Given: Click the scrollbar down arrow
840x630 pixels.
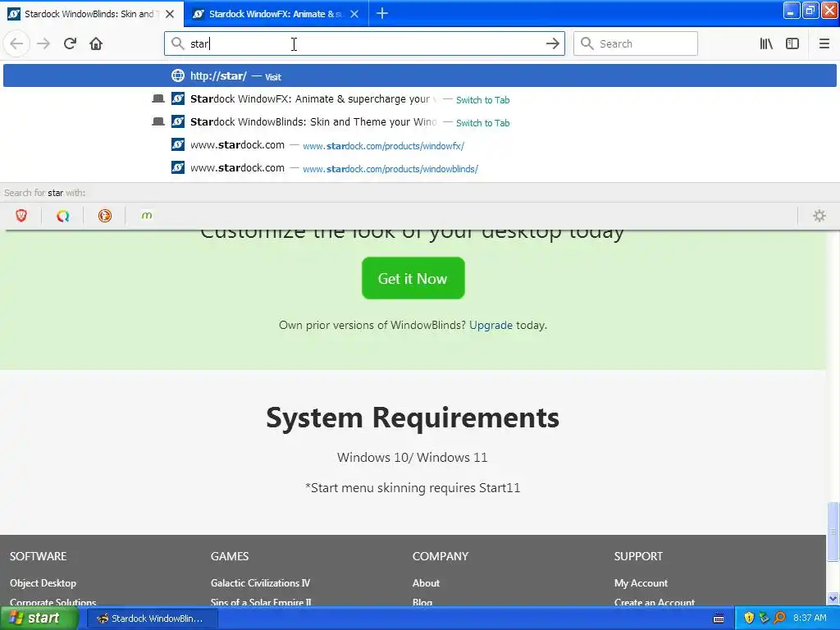Looking at the screenshot, I should (833, 598).
